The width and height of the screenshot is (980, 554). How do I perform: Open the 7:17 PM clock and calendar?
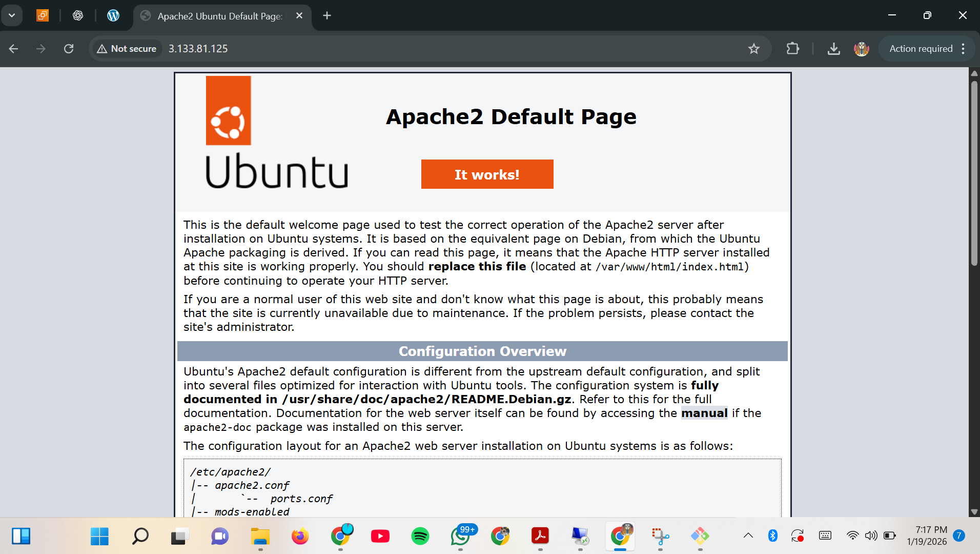[x=927, y=536]
